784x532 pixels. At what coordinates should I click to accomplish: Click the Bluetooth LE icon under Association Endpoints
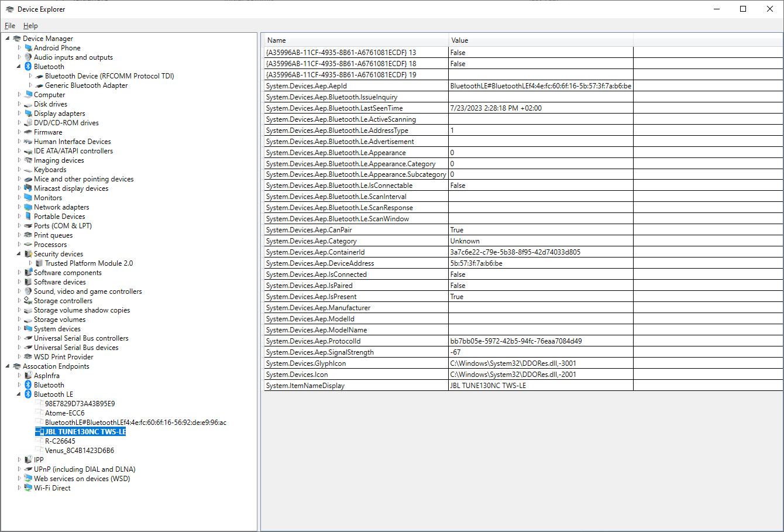[x=28, y=394]
